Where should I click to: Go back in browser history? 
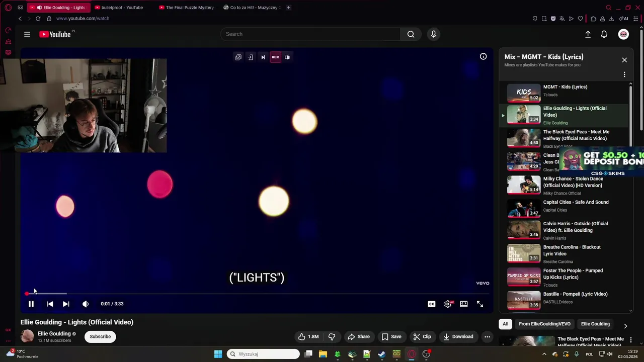pos(20,19)
